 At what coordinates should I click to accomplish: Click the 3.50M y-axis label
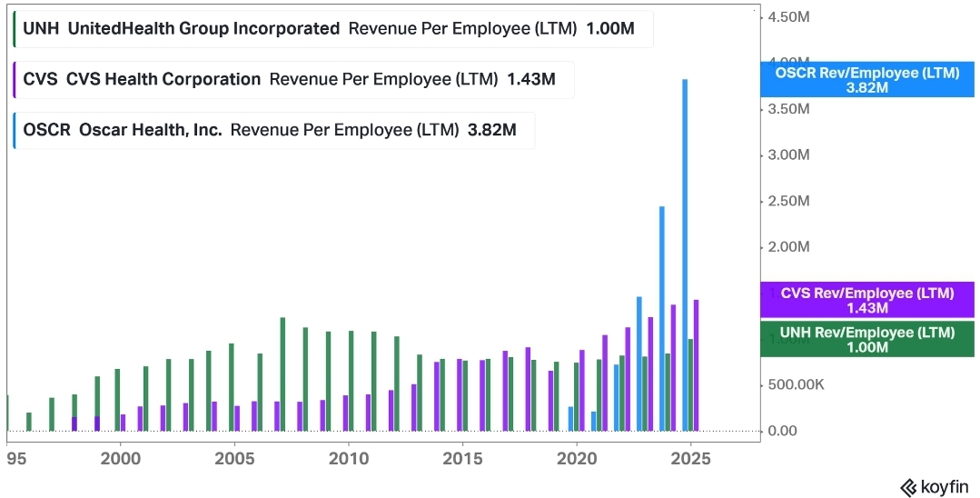[789, 109]
